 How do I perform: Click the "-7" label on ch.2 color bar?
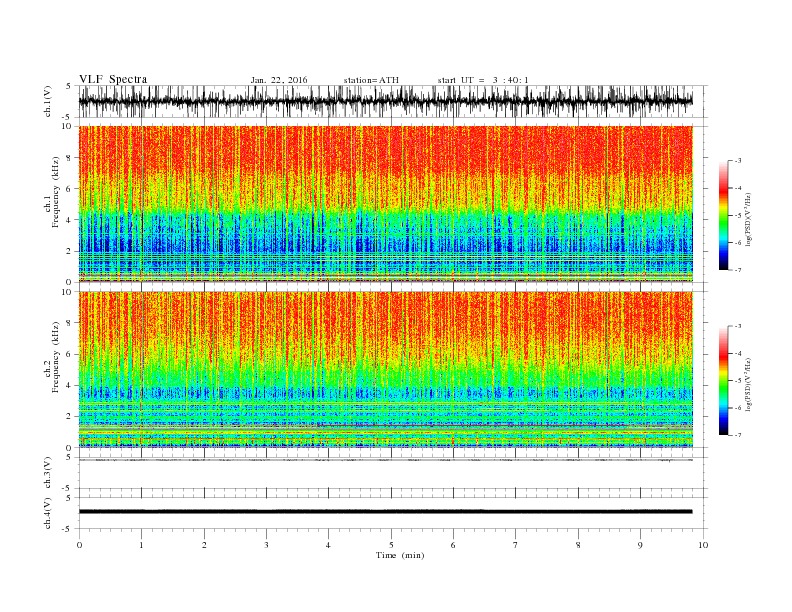pos(737,435)
